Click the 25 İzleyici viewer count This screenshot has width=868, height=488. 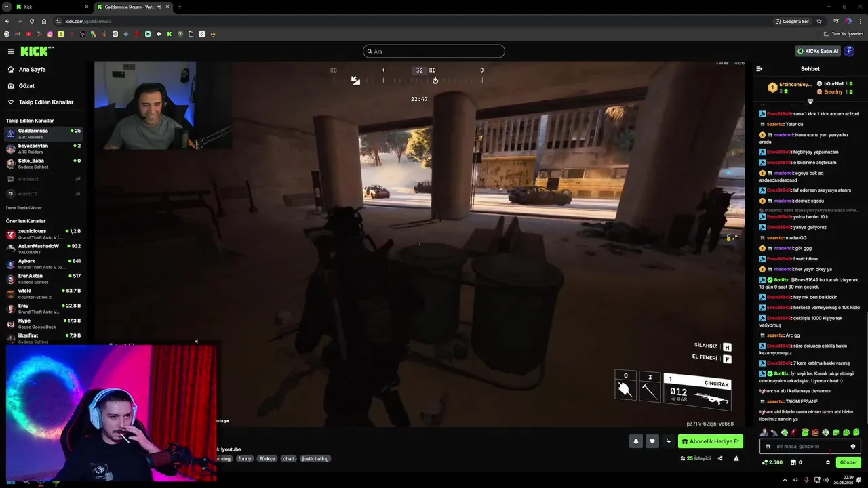(x=696, y=459)
